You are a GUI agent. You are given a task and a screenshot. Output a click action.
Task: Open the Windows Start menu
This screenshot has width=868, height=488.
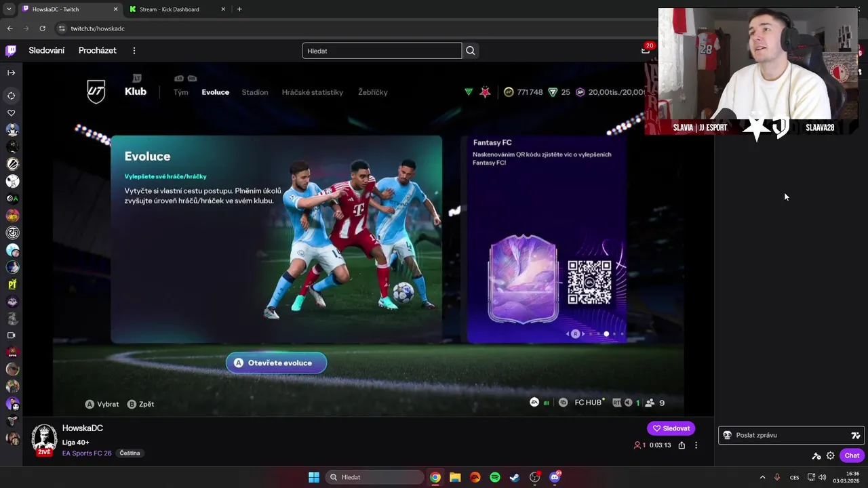(x=314, y=477)
